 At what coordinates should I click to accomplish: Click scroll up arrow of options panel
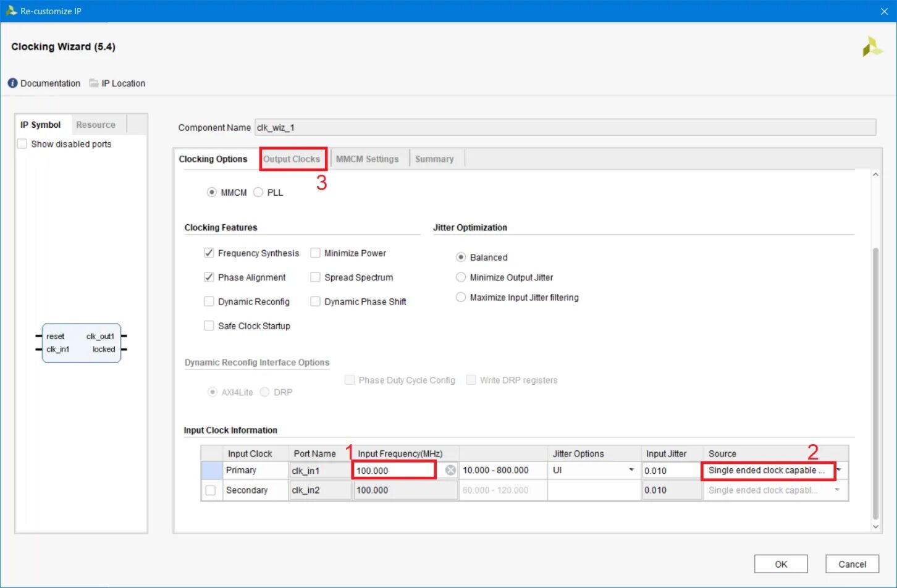[875, 175]
